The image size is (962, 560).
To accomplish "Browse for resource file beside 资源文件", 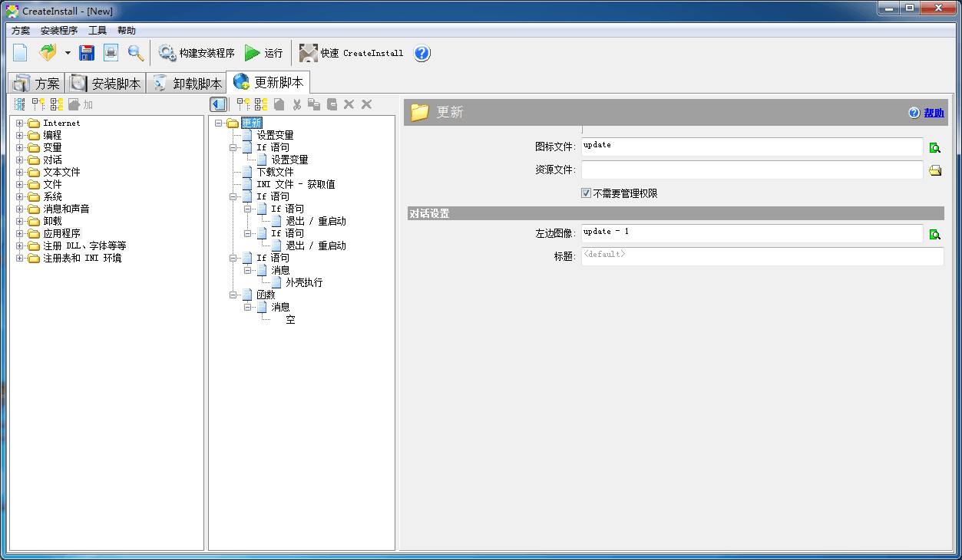I will click(935, 170).
